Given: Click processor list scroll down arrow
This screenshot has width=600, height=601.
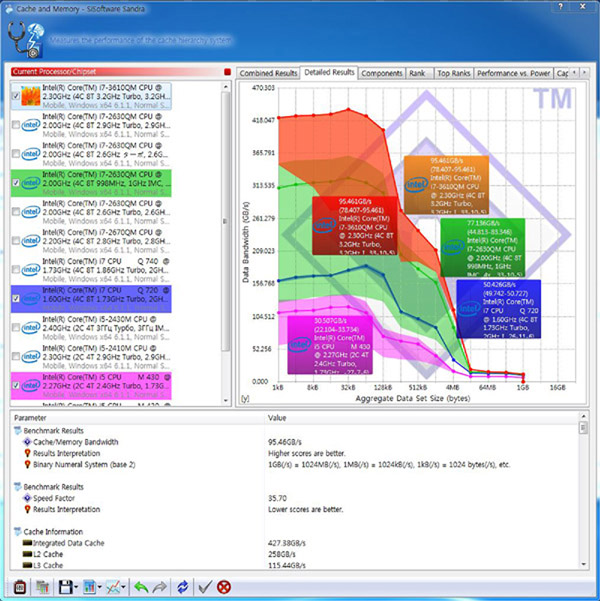Looking at the screenshot, I should pyautogui.click(x=225, y=401).
